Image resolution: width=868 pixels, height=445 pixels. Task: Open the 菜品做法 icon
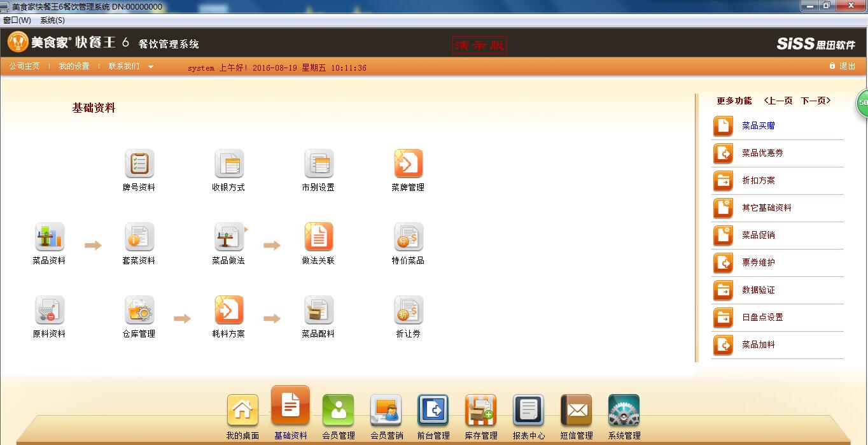[x=229, y=237]
